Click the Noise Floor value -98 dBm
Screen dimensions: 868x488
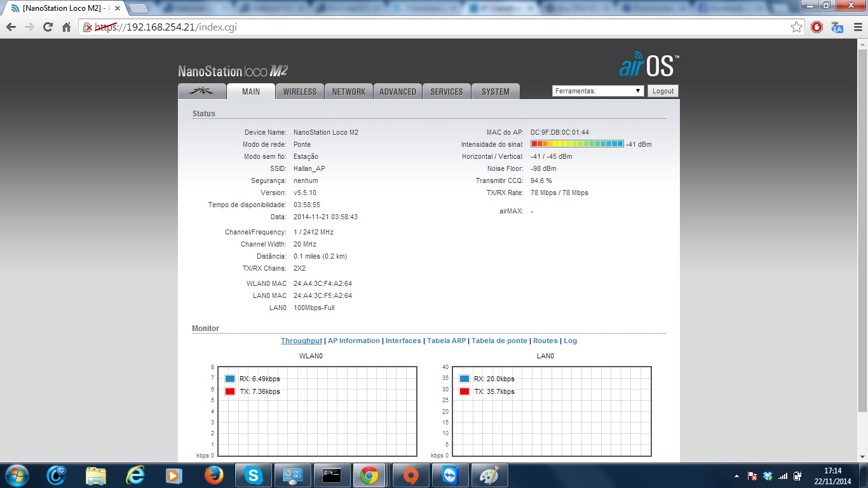(x=543, y=168)
